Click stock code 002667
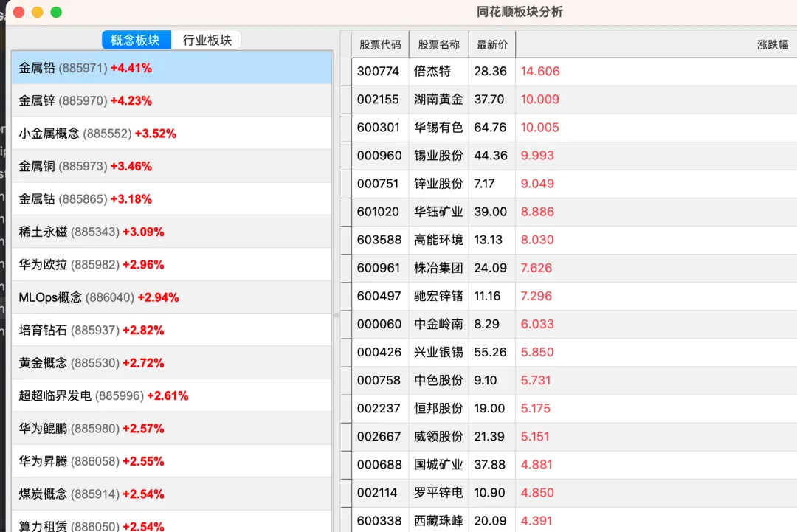Image resolution: width=797 pixels, height=532 pixels. click(x=379, y=437)
